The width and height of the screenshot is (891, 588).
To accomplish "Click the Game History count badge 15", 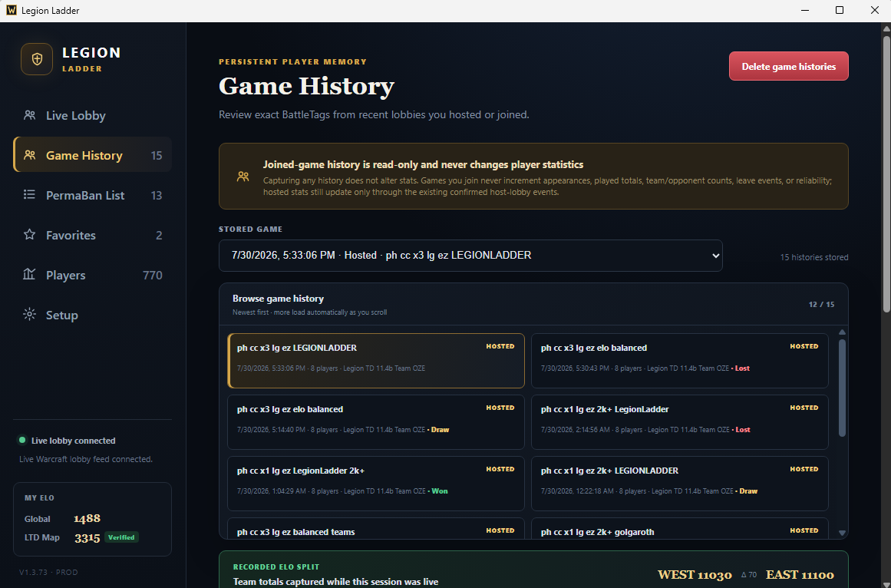I will point(157,155).
